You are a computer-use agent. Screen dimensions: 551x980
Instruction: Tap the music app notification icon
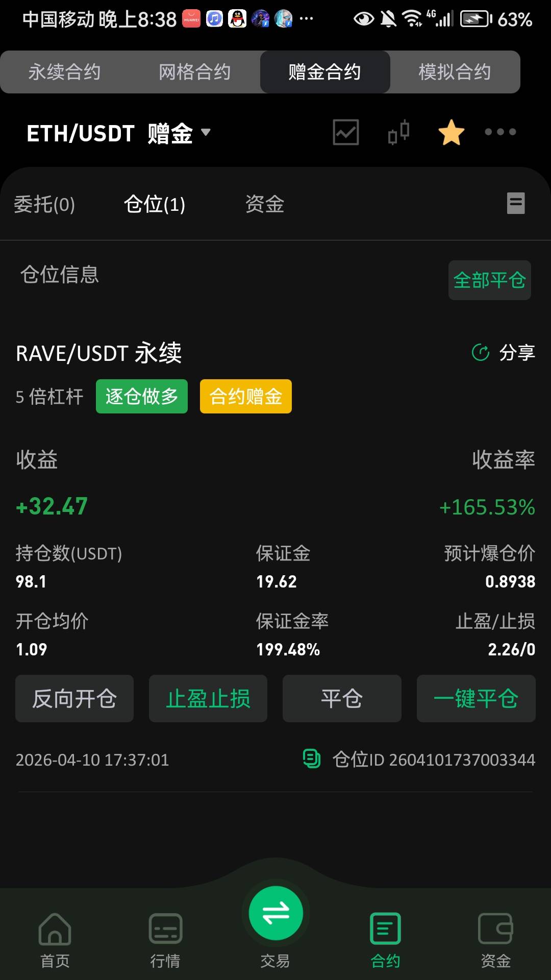pyautogui.click(x=214, y=19)
